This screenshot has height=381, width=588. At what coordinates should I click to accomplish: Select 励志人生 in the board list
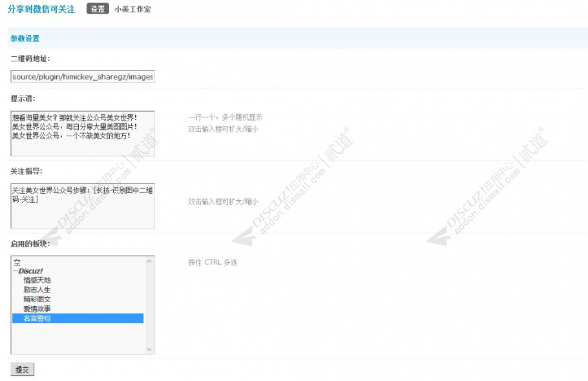(x=37, y=290)
